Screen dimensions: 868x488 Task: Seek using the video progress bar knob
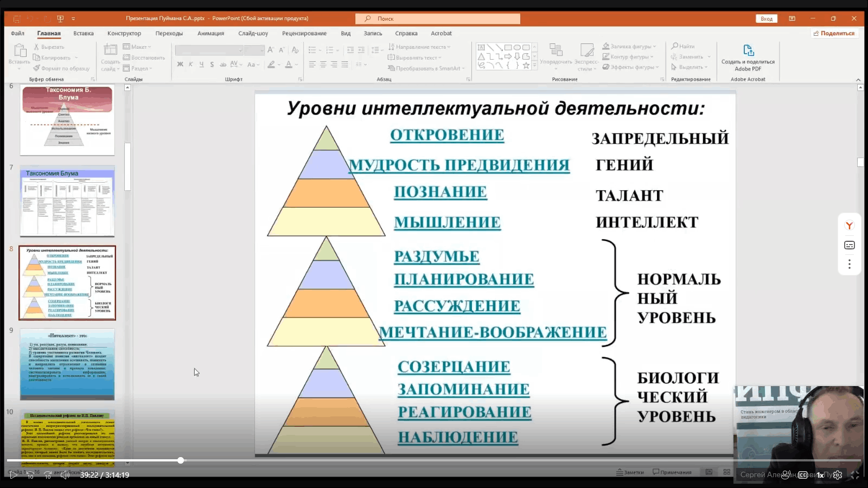tap(181, 460)
